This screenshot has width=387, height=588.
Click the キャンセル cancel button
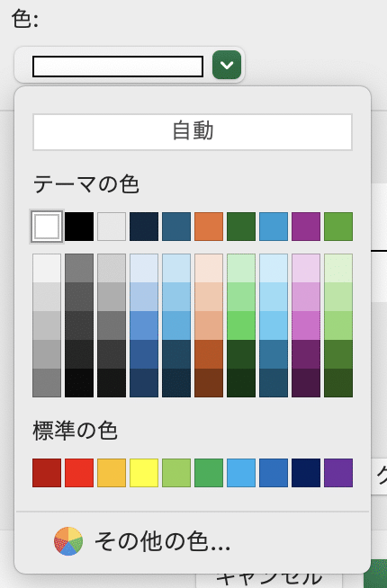coord(269,579)
